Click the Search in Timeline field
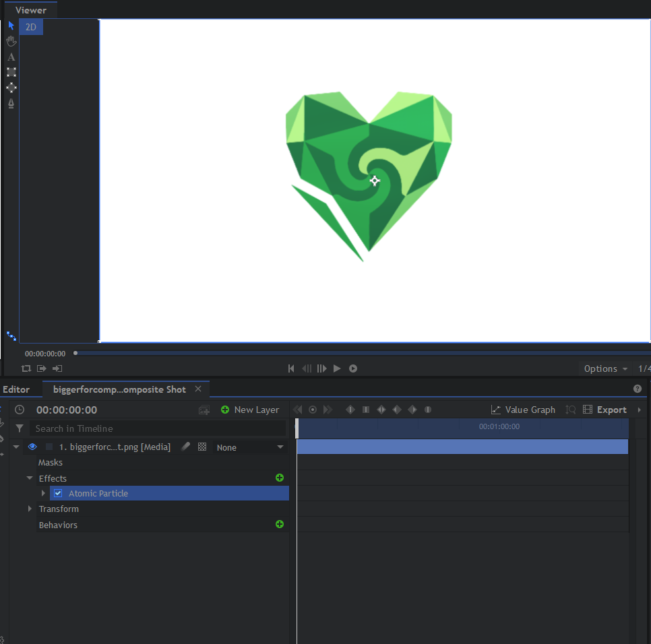Image resolution: width=651 pixels, height=644 pixels. tap(159, 428)
